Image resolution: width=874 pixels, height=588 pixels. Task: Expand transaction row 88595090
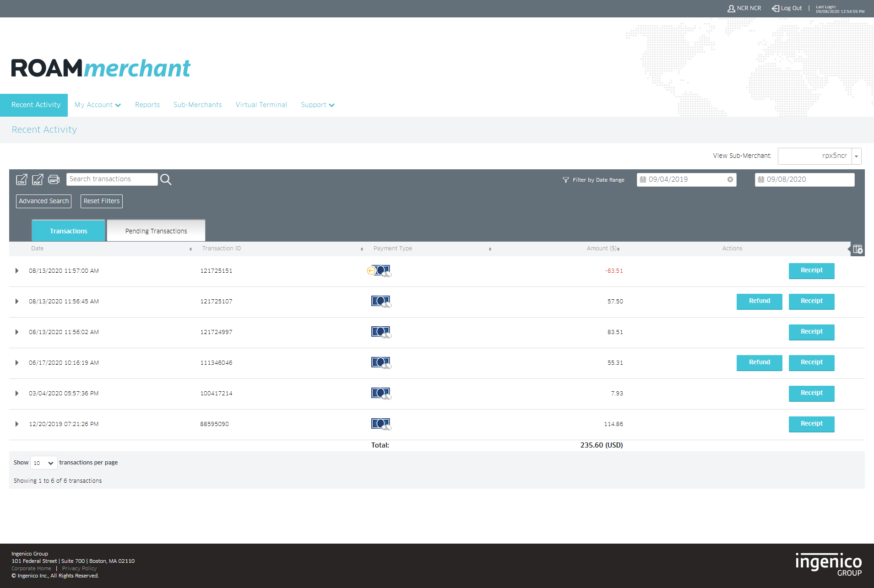click(x=17, y=424)
